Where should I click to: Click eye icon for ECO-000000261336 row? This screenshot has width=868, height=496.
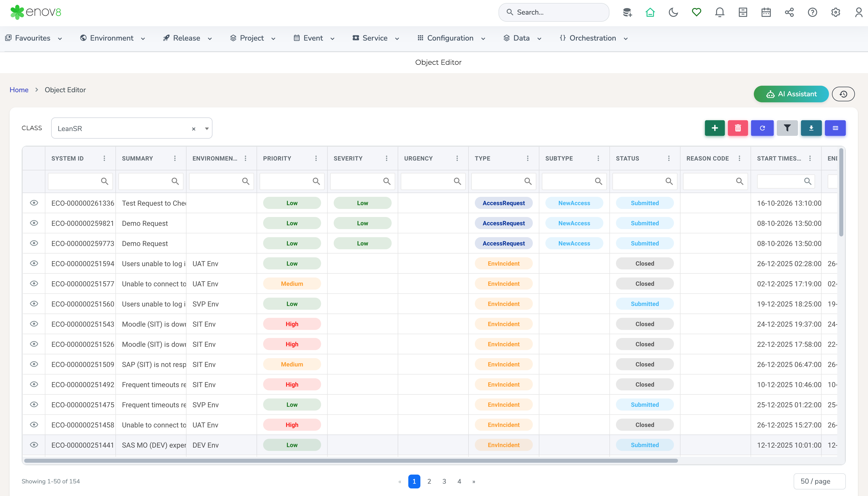(34, 203)
